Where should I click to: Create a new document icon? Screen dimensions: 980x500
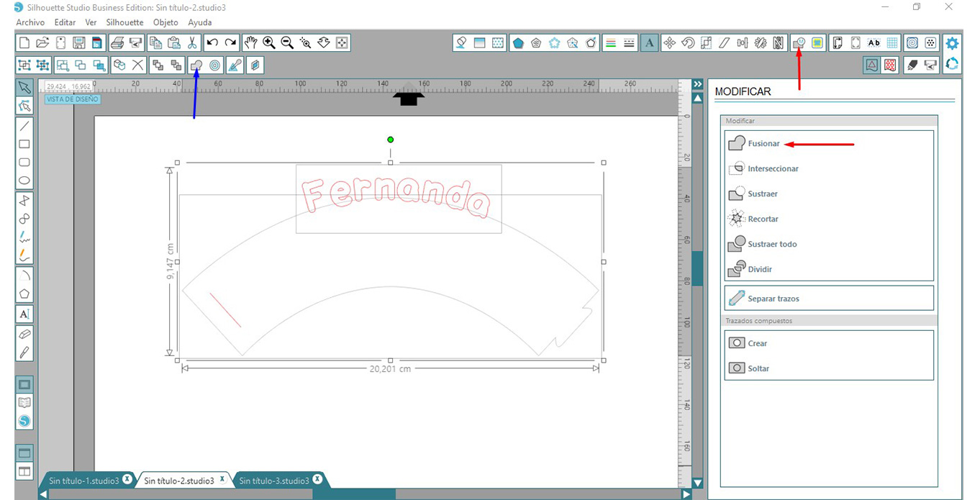point(24,42)
